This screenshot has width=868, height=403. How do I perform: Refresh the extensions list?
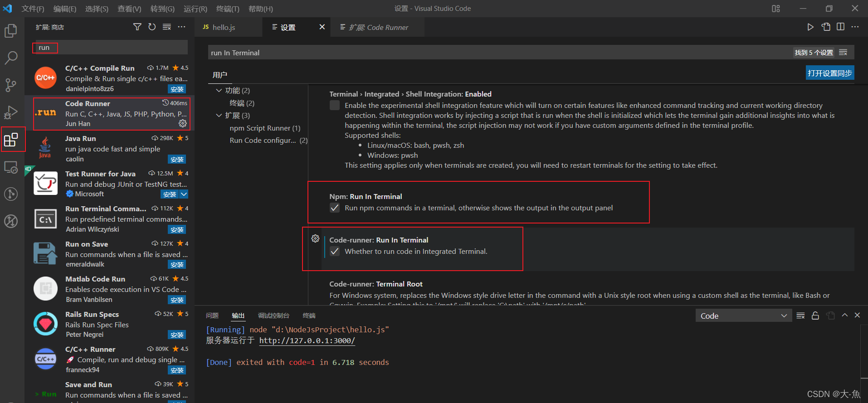[x=152, y=27]
